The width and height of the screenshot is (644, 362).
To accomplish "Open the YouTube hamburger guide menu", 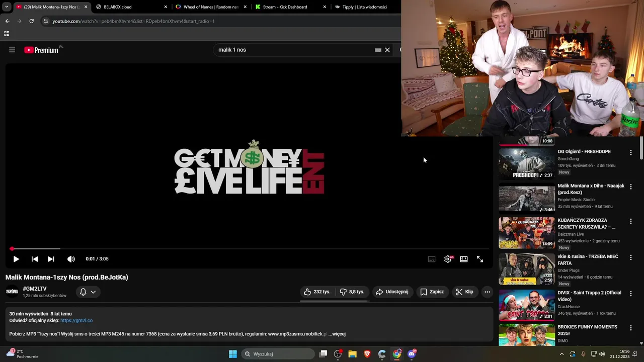I will [x=12, y=50].
